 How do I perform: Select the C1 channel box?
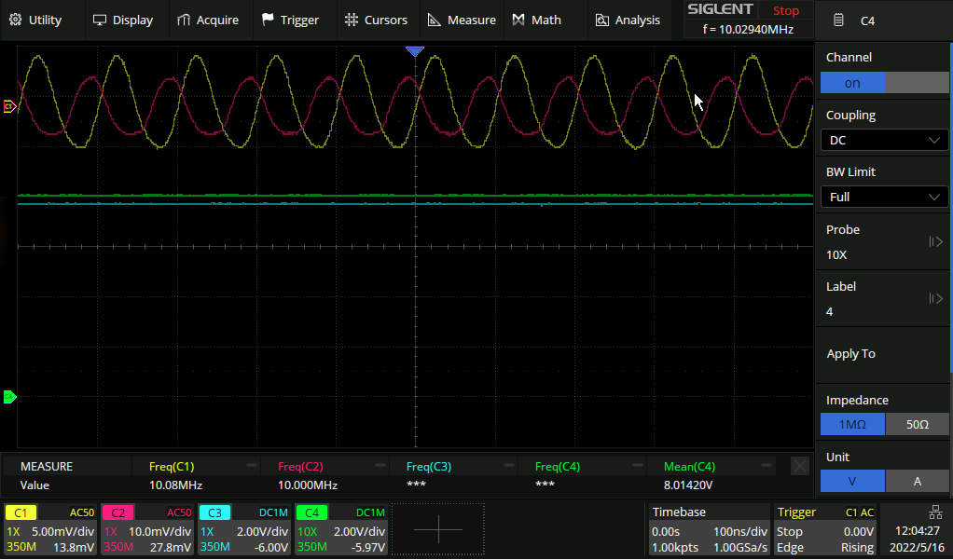click(50, 529)
